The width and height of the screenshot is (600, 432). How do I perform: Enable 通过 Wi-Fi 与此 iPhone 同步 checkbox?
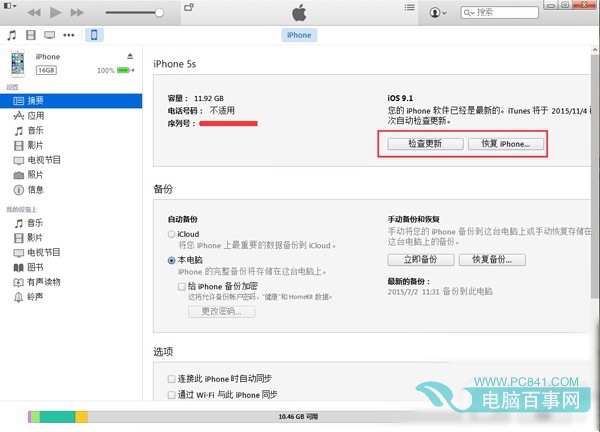[x=171, y=395]
